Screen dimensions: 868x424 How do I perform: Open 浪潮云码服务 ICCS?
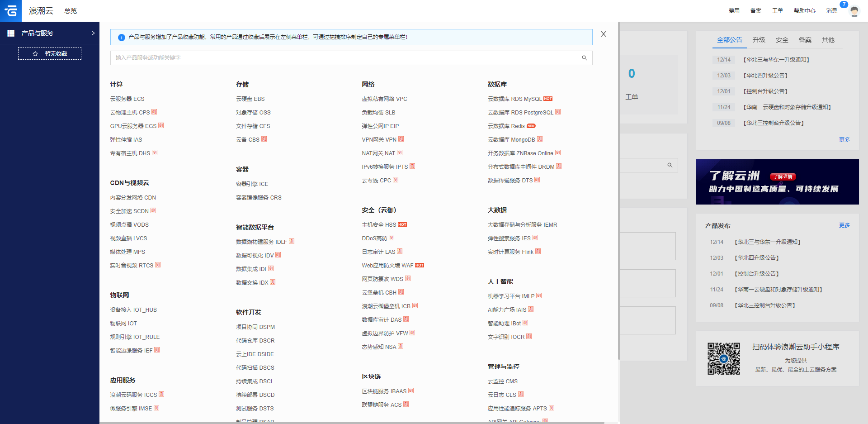pos(133,395)
